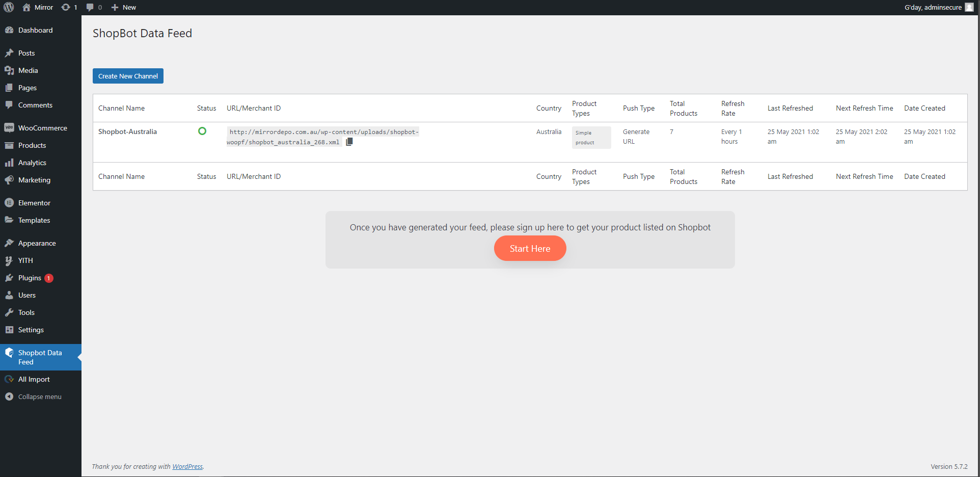Open the adminsecure user avatar
Screen dimensions: 980x477
click(969, 7)
